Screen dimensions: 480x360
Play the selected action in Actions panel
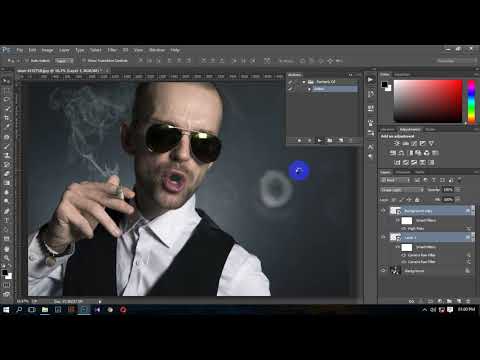coord(319,140)
